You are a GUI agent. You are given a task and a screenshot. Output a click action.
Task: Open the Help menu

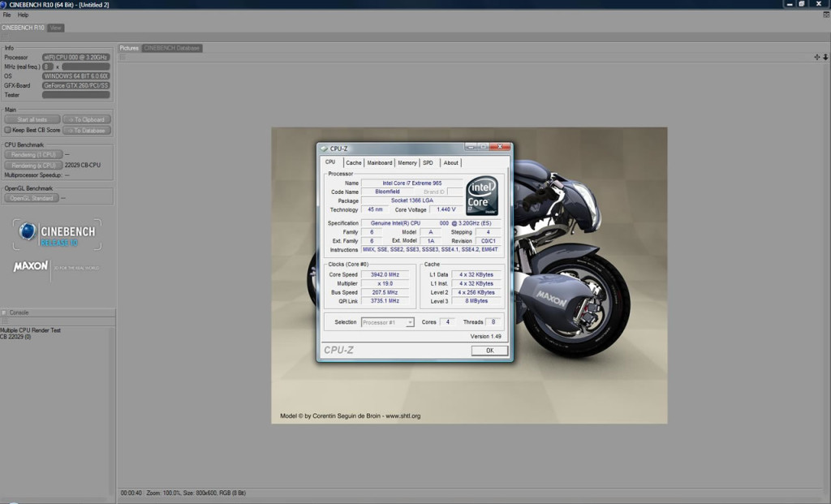pyautogui.click(x=23, y=15)
